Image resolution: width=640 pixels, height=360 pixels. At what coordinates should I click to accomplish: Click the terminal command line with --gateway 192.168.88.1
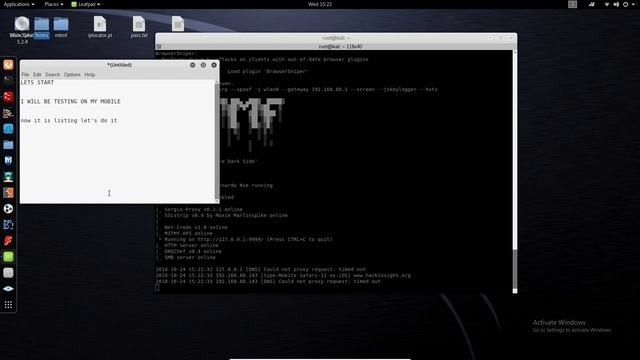[329, 89]
